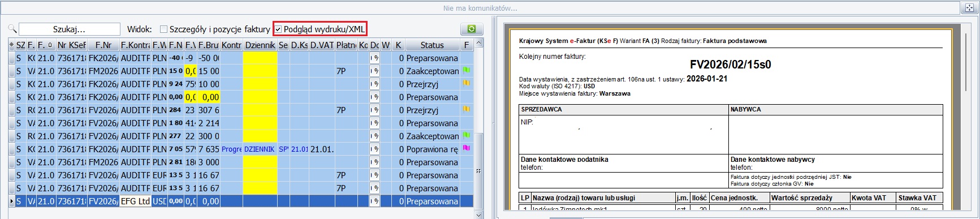Click the 2 214 gross amount cell
The width and height of the screenshot is (980, 219).
coord(209,123)
